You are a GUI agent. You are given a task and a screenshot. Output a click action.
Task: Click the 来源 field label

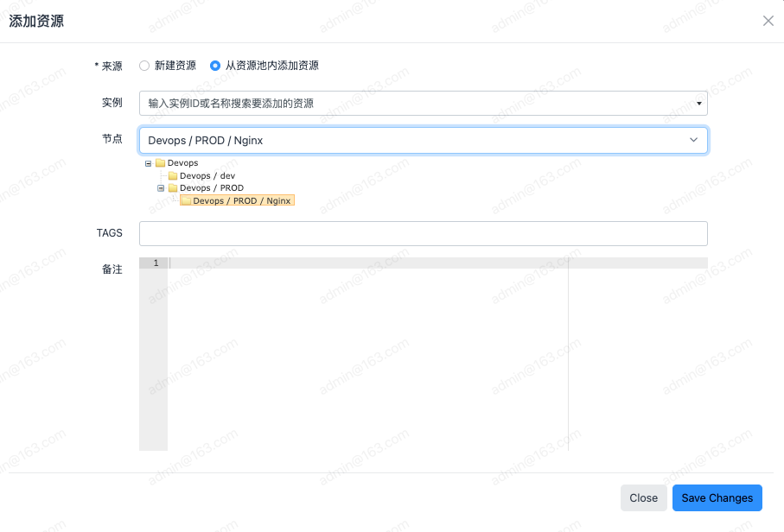[x=112, y=66]
